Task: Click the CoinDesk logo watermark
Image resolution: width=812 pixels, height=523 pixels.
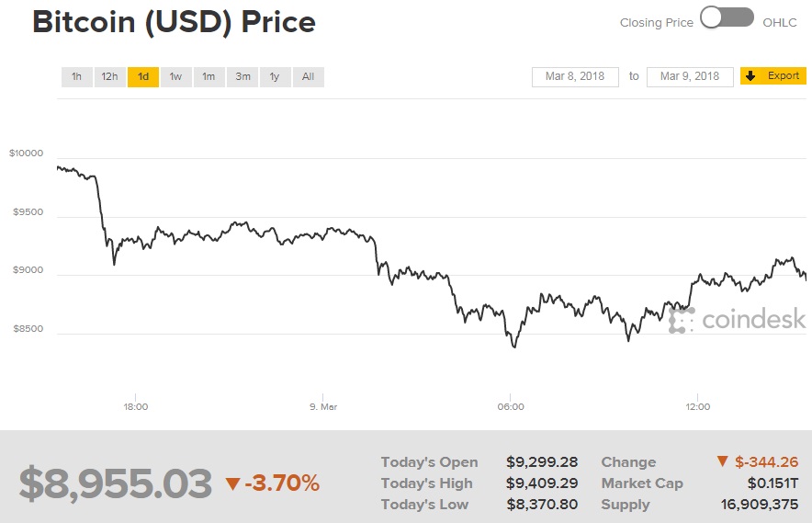Action: [x=738, y=319]
